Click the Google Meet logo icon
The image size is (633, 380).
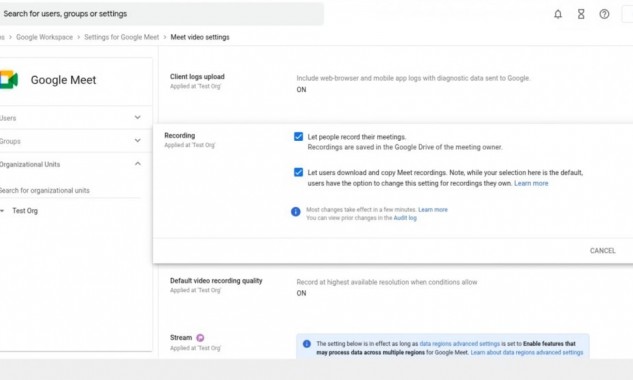pos(9,80)
